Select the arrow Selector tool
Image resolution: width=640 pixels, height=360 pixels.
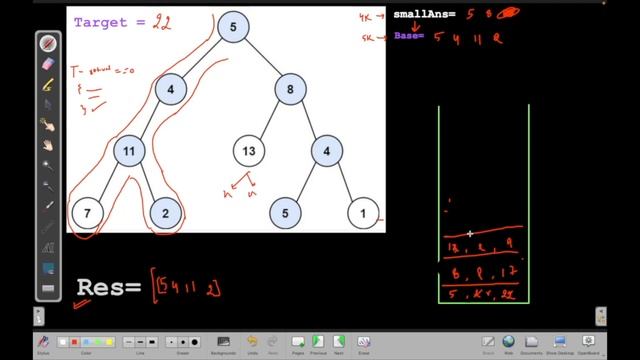point(48,105)
